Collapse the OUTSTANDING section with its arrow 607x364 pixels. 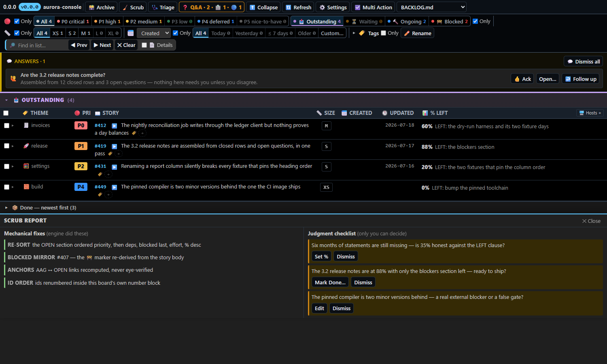point(6,100)
